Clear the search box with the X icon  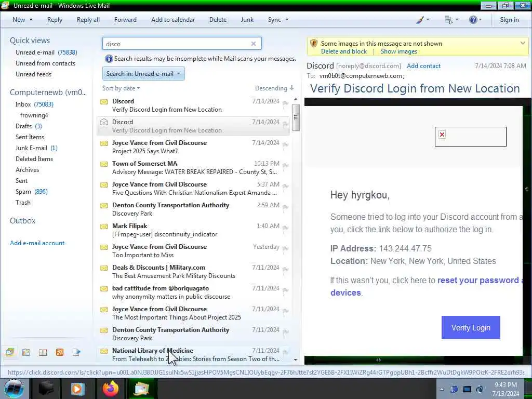[254, 44]
